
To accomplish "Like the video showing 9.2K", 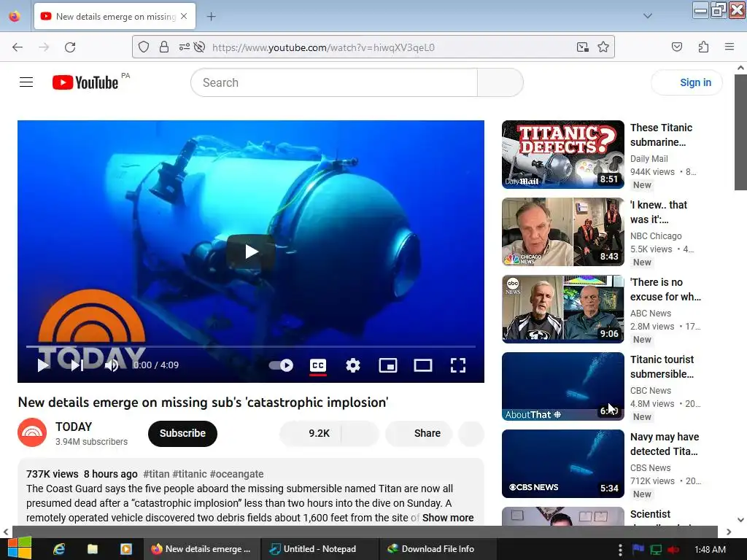I will click(310, 433).
